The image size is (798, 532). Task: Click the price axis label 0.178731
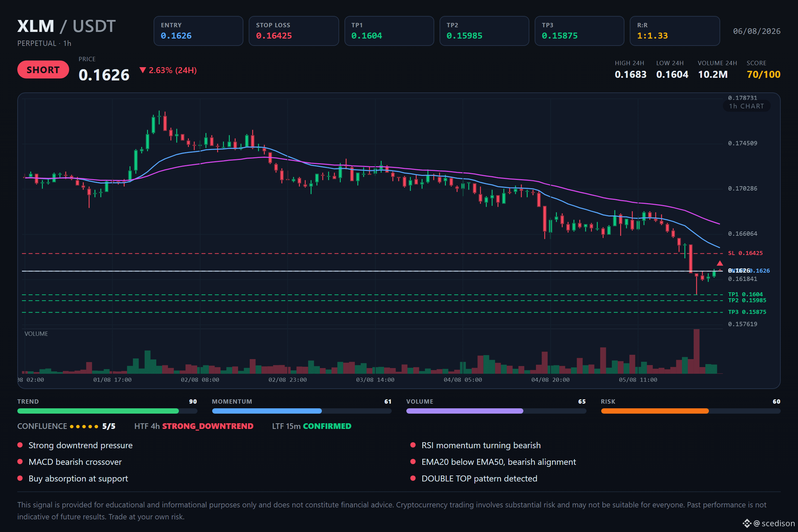(742, 98)
